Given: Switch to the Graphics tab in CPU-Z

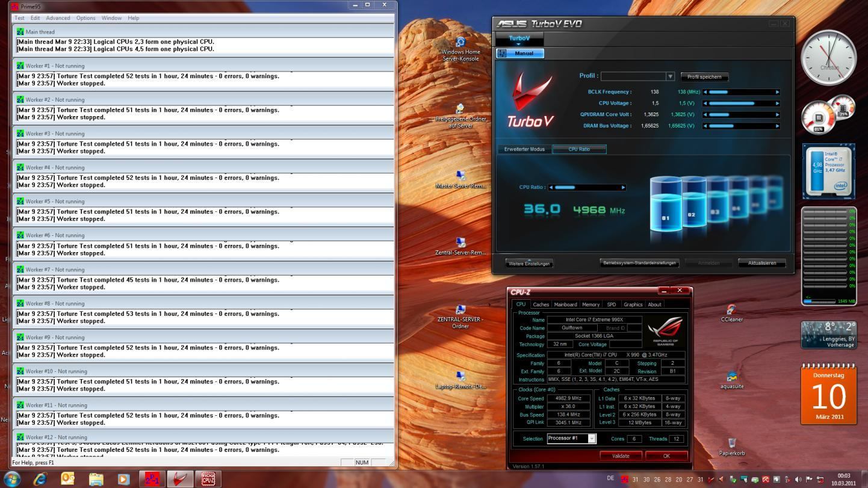Looking at the screenshot, I should 633,304.
